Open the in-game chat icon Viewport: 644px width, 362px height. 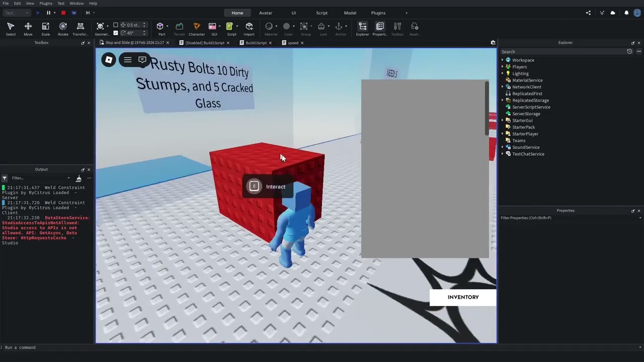pyautogui.click(x=142, y=60)
